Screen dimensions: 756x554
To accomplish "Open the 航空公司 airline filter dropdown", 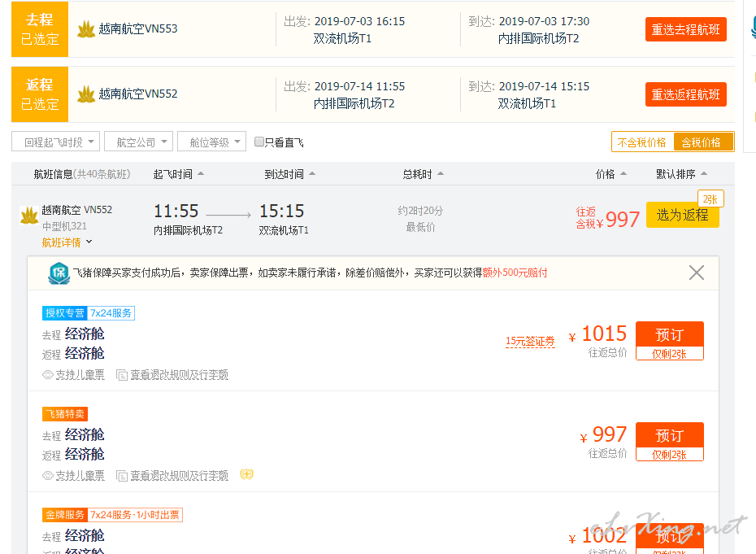I will pos(138,142).
